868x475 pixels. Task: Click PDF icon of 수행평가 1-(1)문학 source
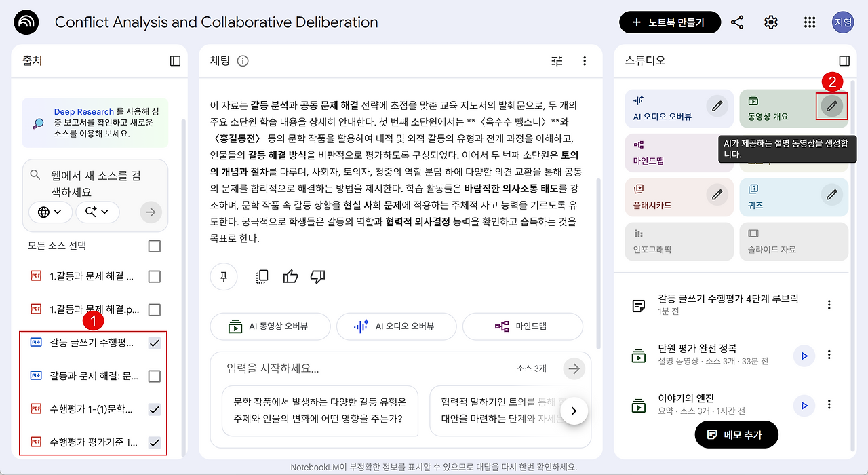point(36,408)
